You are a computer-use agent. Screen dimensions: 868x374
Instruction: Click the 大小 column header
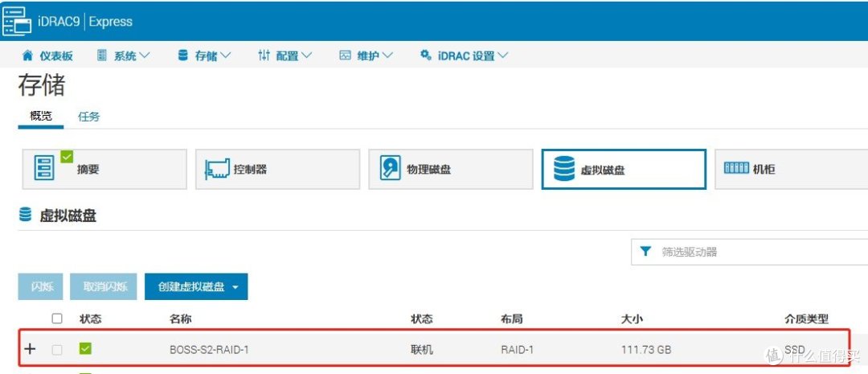(633, 319)
